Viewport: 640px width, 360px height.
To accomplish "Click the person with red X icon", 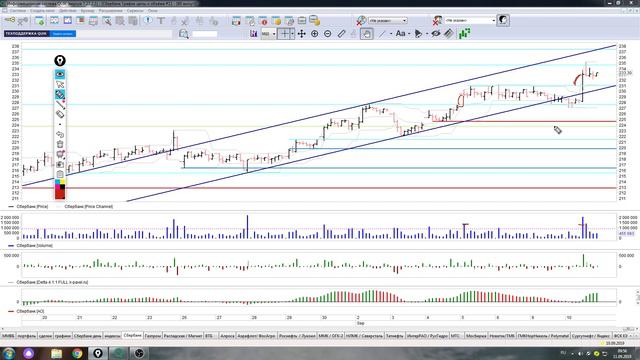I will point(437,20).
